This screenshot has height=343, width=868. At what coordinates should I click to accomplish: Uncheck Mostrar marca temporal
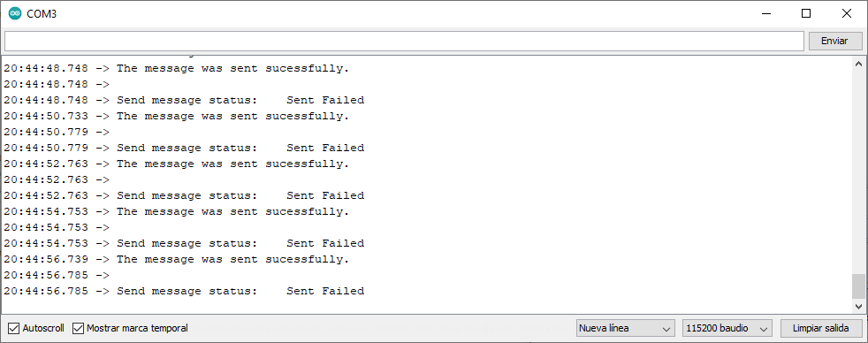(x=78, y=329)
